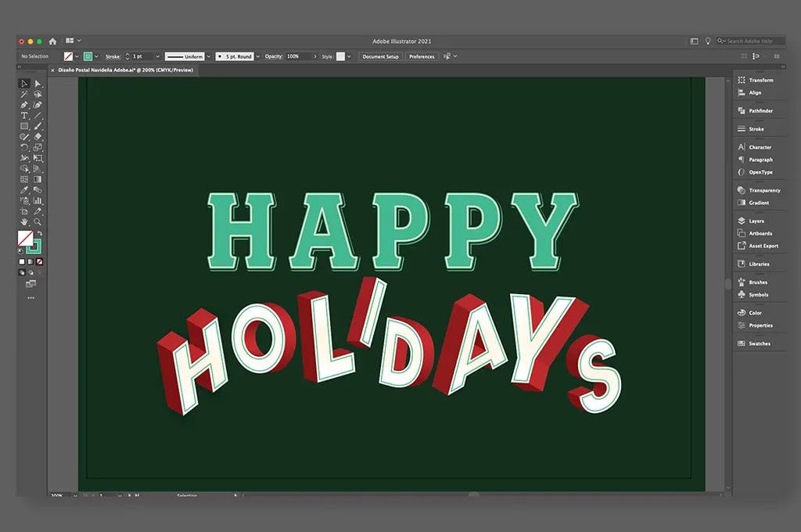
Task: Pick the Eyedropper tool
Action: (x=25, y=190)
